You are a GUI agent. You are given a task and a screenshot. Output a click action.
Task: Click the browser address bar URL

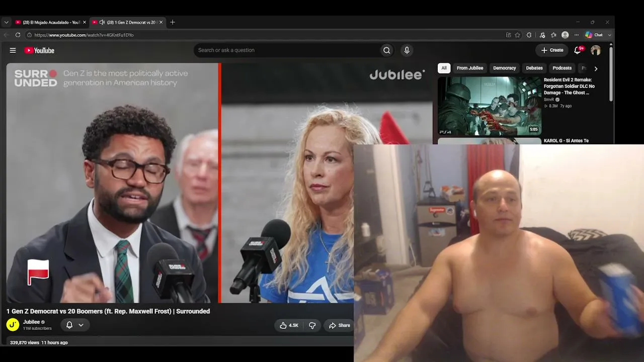(x=84, y=35)
